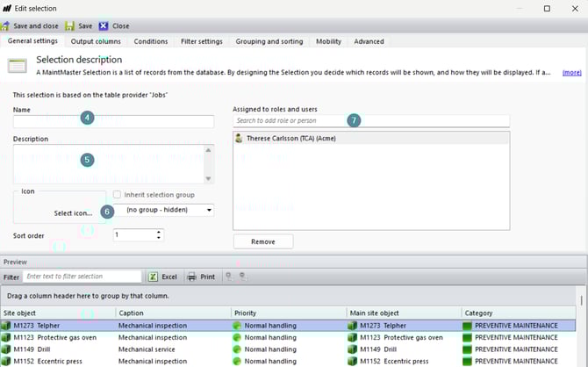The image size is (588, 367).
Task: Click the first greyed zoom icon in Preview toolbar
Action: tap(229, 277)
